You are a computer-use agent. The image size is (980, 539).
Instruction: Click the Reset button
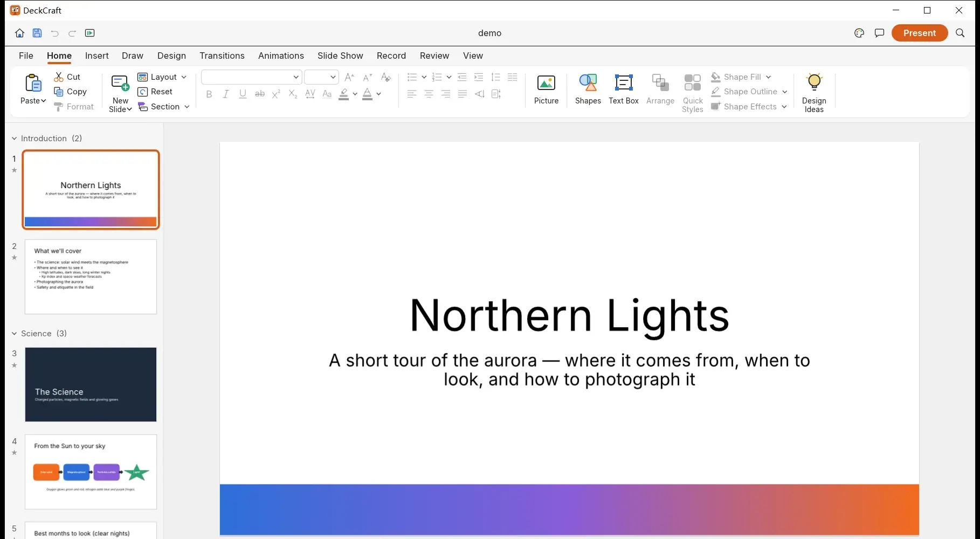pyautogui.click(x=155, y=92)
